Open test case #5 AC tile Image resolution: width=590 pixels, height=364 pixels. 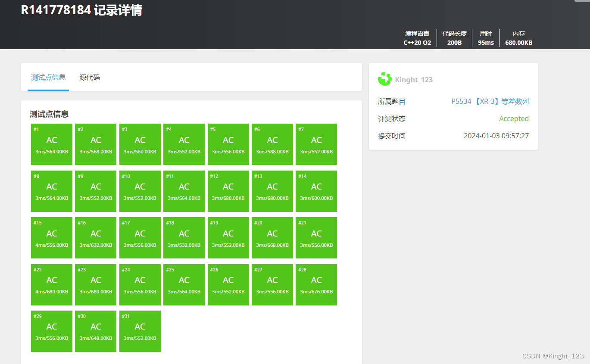pyautogui.click(x=228, y=144)
